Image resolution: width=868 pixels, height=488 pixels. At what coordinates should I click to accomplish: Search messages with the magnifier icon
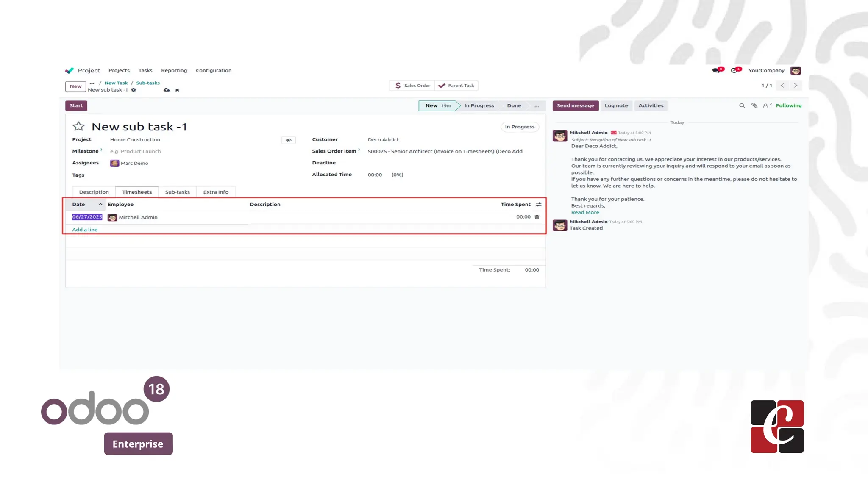742,105
